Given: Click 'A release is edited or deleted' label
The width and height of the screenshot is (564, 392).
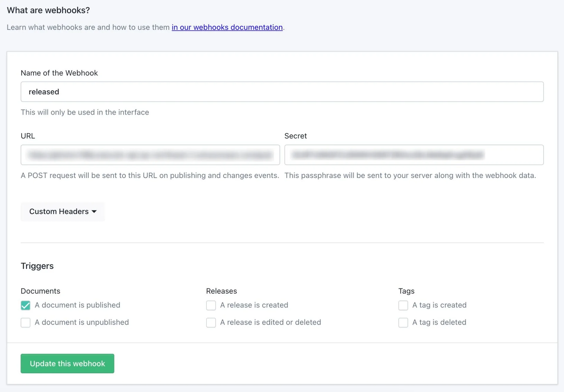Looking at the screenshot, I should tap(270, 322).
